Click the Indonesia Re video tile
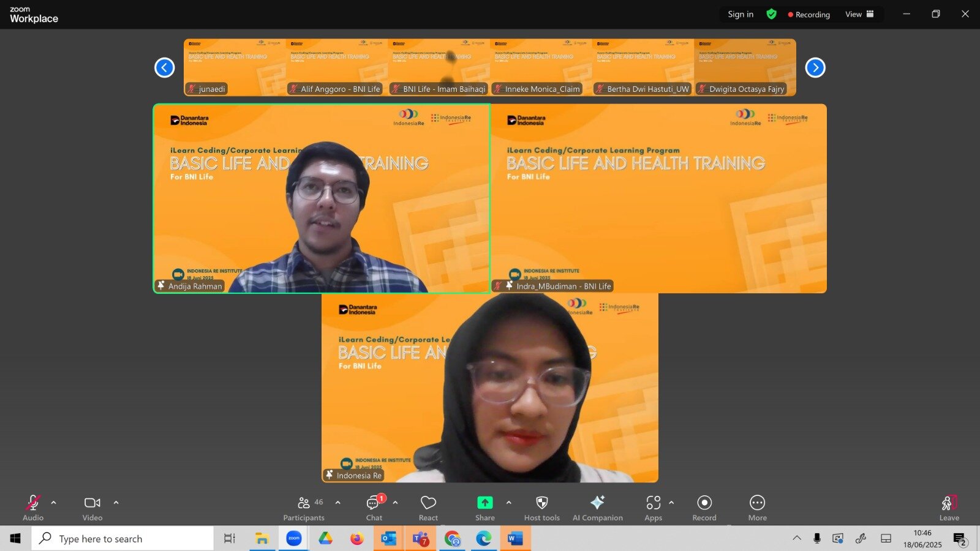The image size is (980, 551). (x=490, y=388)
